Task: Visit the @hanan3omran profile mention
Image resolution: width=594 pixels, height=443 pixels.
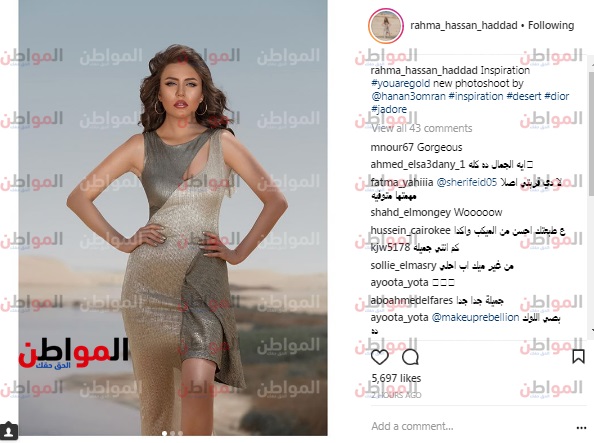Action: click(x=408, y=96)
